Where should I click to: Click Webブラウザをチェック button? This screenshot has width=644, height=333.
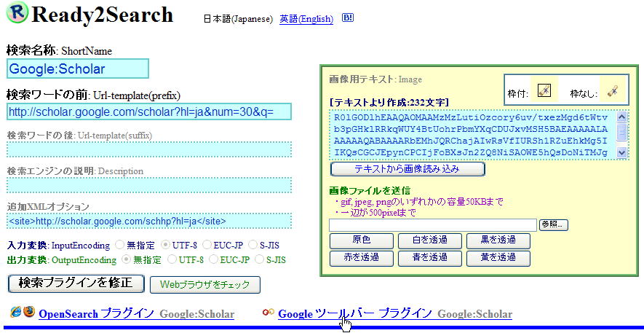pyautogui.click(x=205, y=285)
